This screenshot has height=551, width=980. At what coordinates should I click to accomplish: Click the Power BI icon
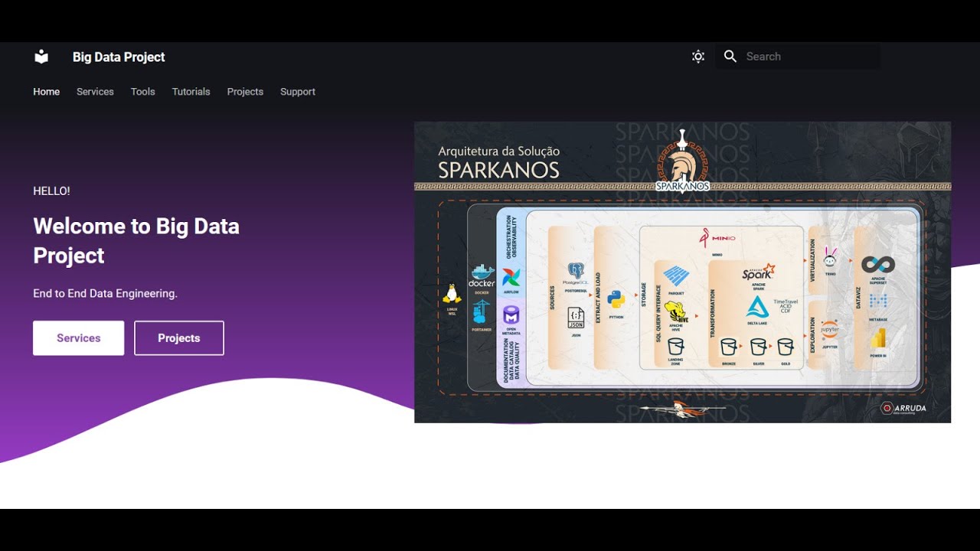[x=878, y=339]
